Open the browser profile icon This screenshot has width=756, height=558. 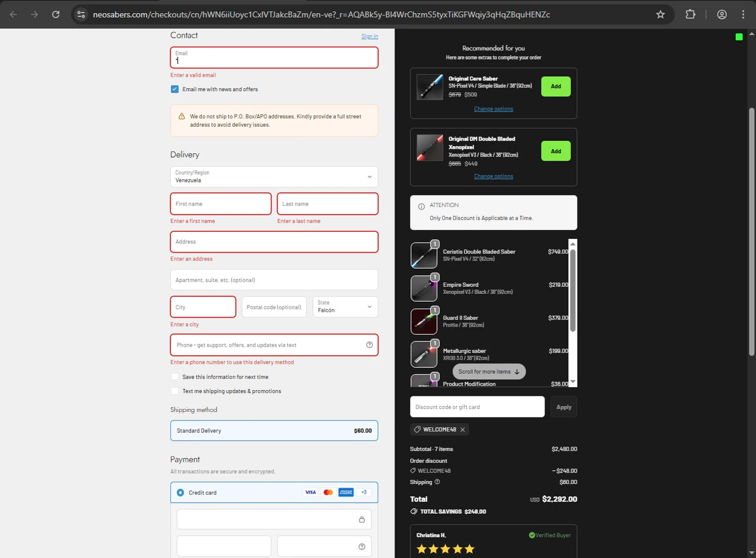click(x=722, y=15)
